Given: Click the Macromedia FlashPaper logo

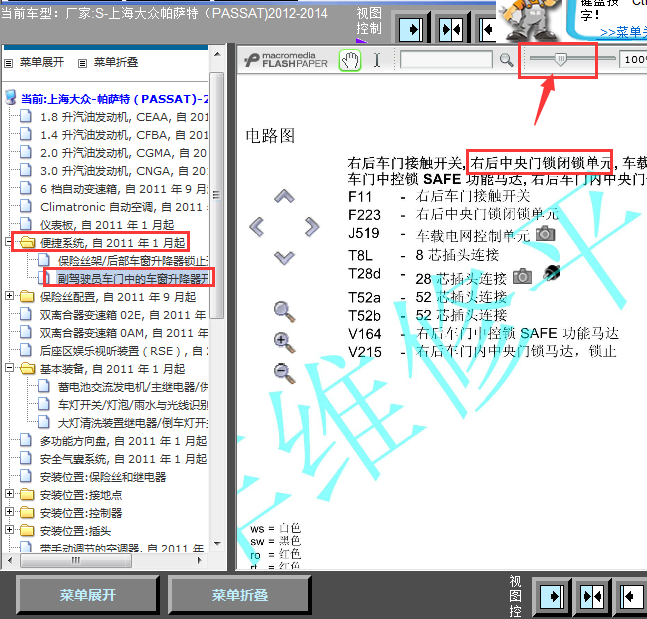Looking at the screenshot, I should coord(286,60).
